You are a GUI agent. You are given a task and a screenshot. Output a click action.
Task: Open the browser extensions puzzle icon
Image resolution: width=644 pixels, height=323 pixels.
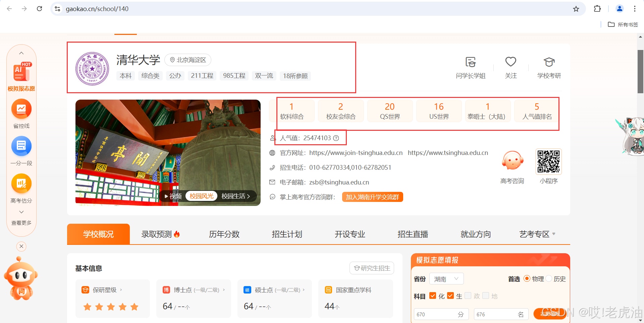pos(597,9)
